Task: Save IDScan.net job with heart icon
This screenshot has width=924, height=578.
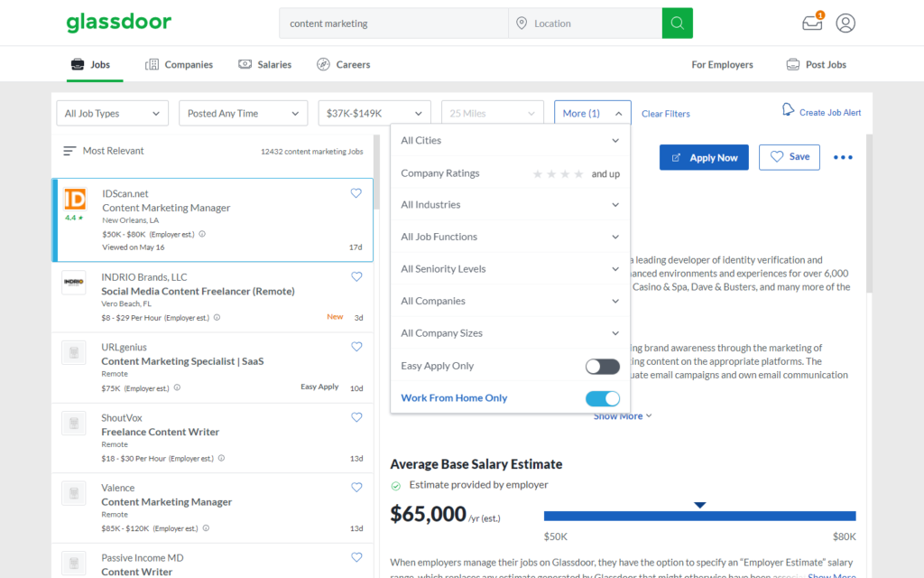Action: pos(356,193)
